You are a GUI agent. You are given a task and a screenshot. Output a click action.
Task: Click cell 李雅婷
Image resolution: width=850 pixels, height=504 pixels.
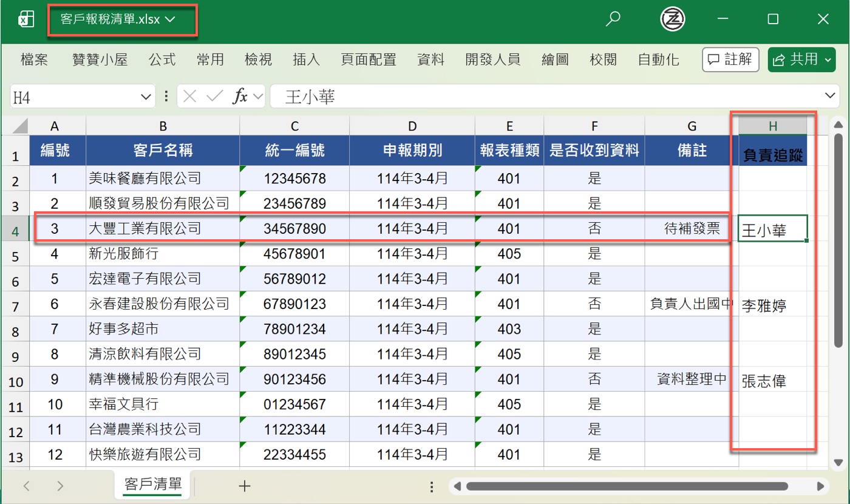(x=772, y=304)
